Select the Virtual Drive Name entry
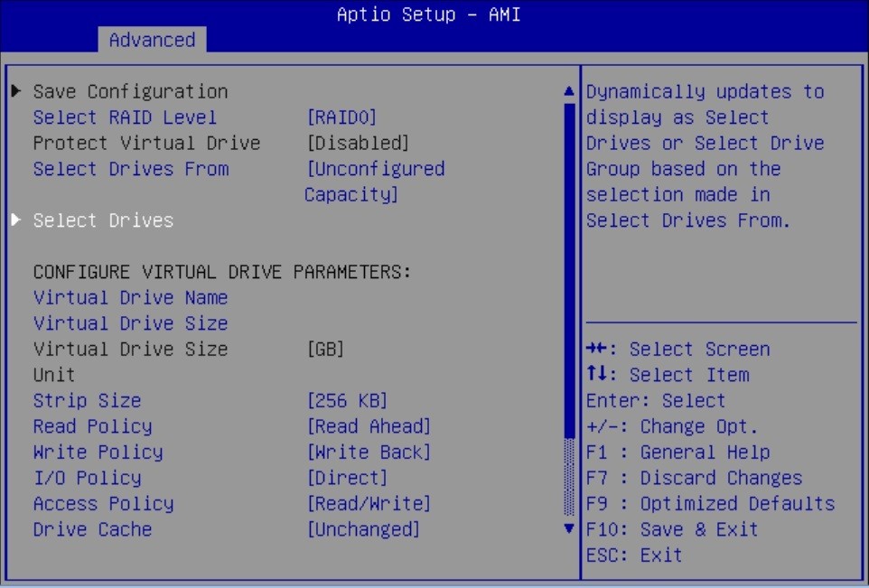 coord(130,297)
